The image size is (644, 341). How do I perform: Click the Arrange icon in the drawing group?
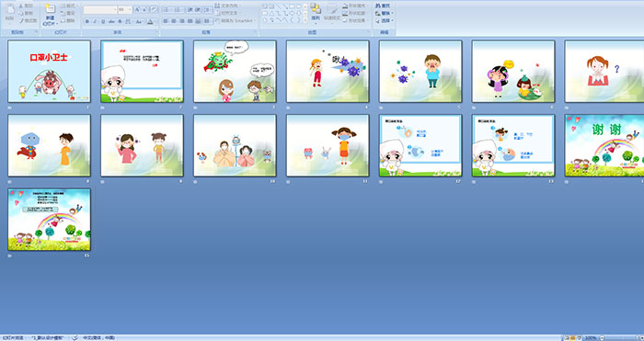(316, 12)
